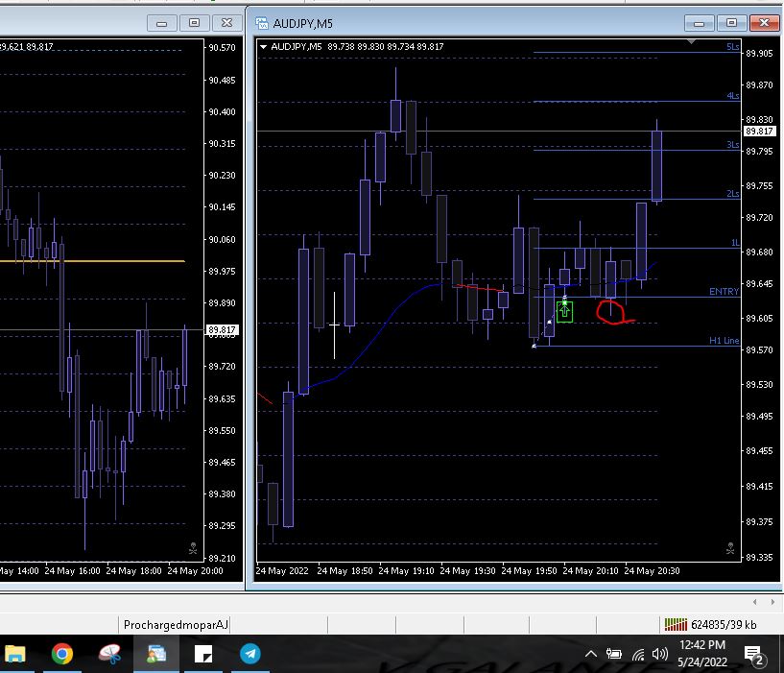784x673 pixels.
Task: Open the taskbar clock and date
Action: 701,654
